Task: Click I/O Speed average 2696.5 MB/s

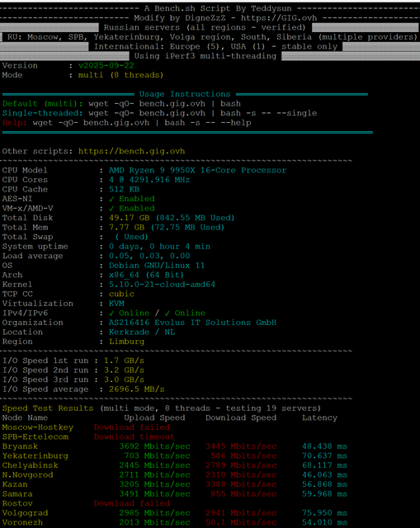Action: tap(137, 389)
